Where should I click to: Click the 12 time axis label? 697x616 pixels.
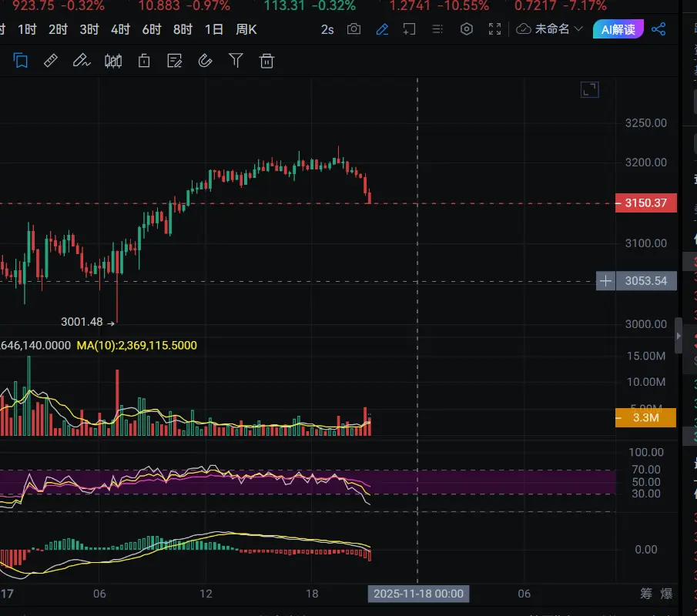[206, 594]
